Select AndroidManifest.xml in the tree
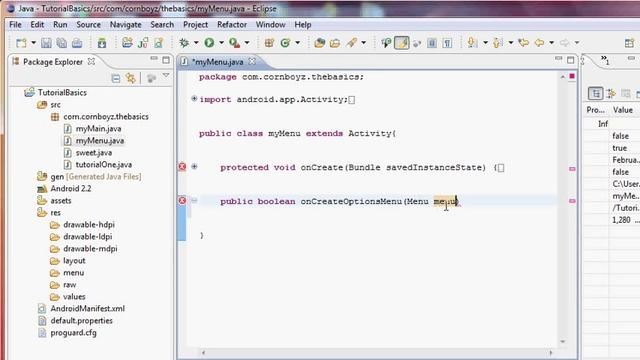 tap(87, 309)
